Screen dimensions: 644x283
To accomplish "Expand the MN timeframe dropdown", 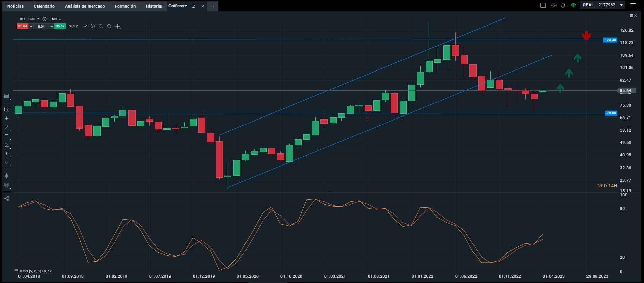I will 56,19.
